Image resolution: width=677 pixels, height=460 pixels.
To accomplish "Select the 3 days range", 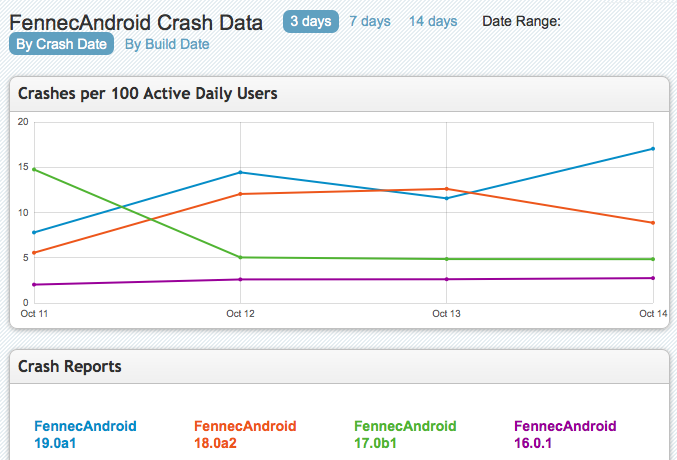I will point(310,21).
